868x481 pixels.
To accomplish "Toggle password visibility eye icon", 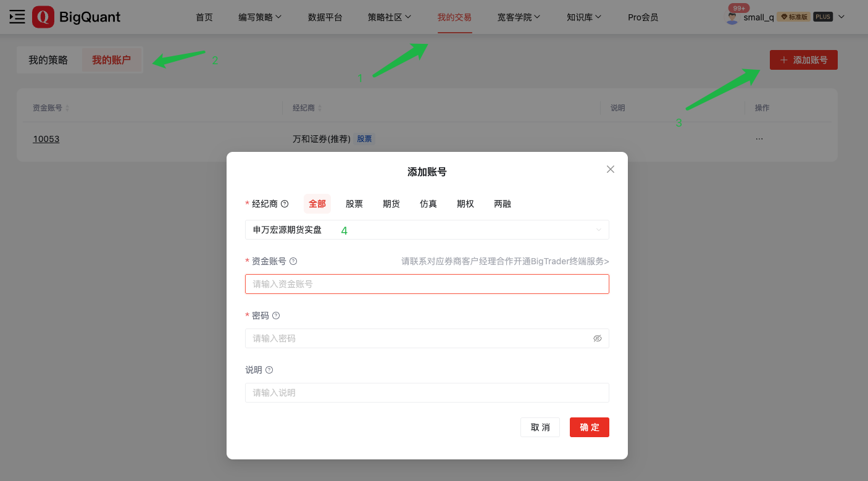I will click(x=597, y=338).
